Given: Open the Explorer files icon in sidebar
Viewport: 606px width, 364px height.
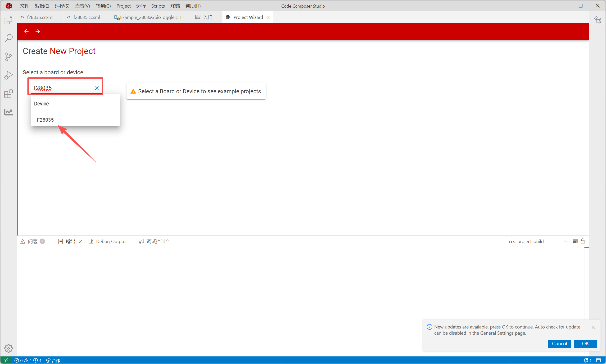Looking at the screenshot, I should pos(8,20).
